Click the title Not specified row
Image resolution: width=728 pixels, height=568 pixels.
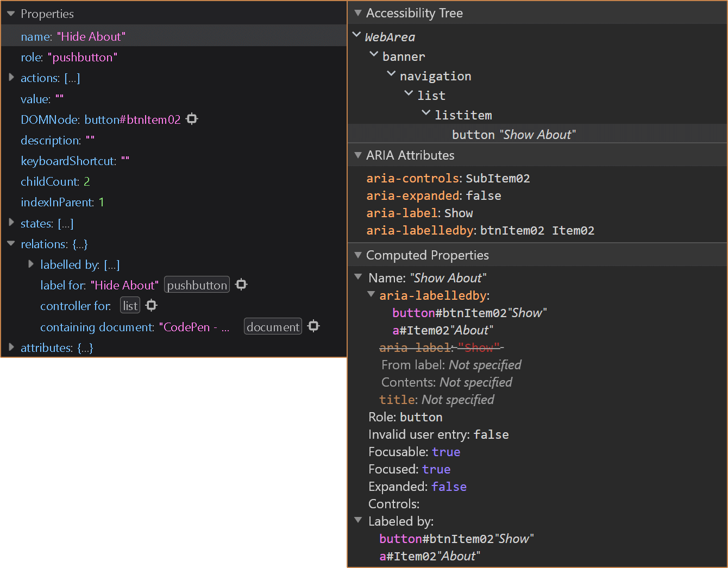click(x=437, y=400)
